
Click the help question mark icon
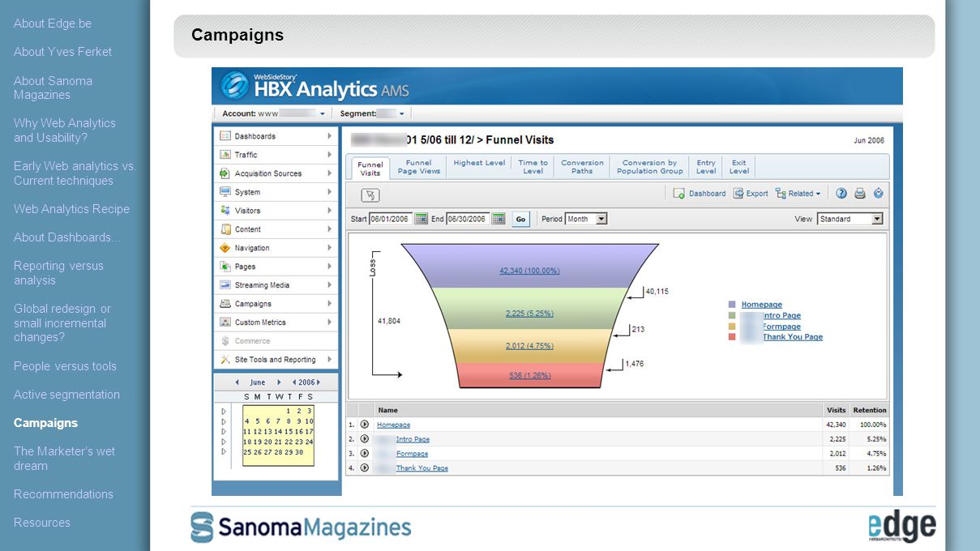point(841,194)
